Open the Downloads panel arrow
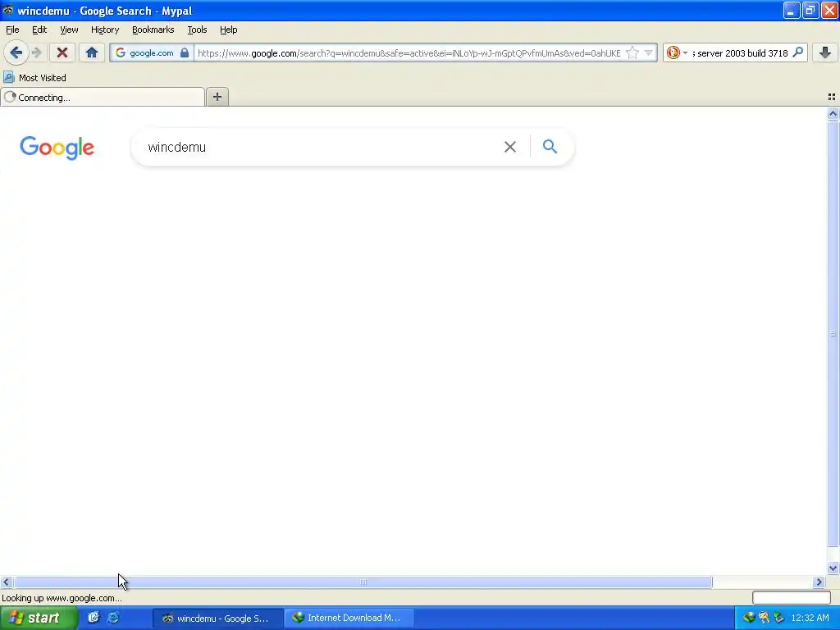840x630 pixels. point(825,52)
